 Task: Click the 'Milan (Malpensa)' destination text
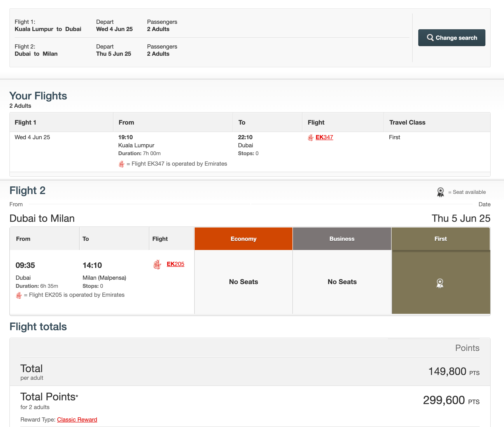coord(104,278)
